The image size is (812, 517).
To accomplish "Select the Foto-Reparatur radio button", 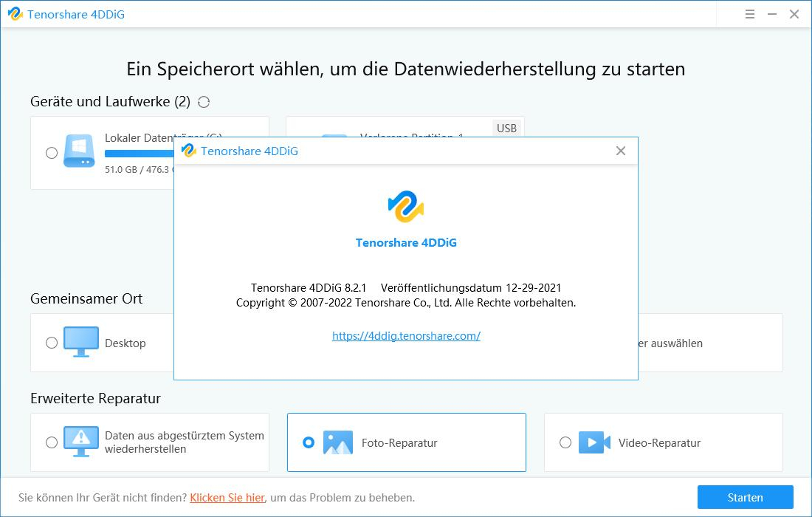I will point(309,442).
